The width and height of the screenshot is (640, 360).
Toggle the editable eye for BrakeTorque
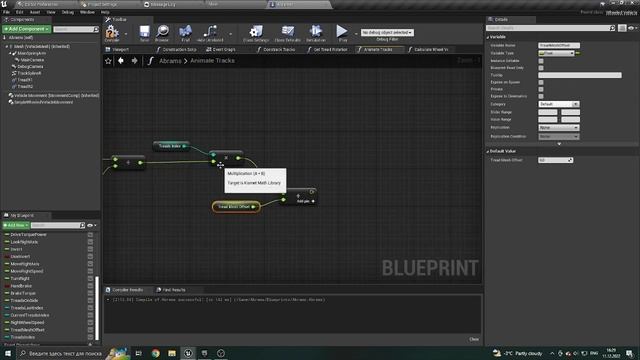pos(90,293)
